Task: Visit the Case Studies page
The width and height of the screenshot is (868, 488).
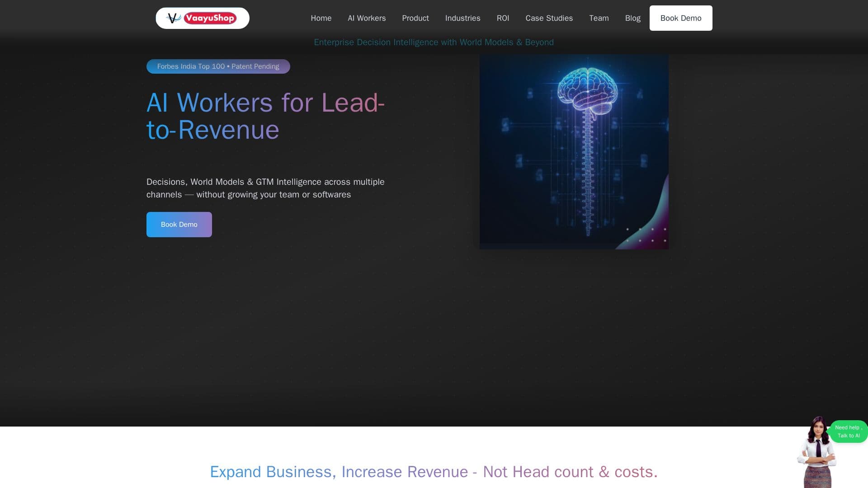Action: tap(549, 18)
